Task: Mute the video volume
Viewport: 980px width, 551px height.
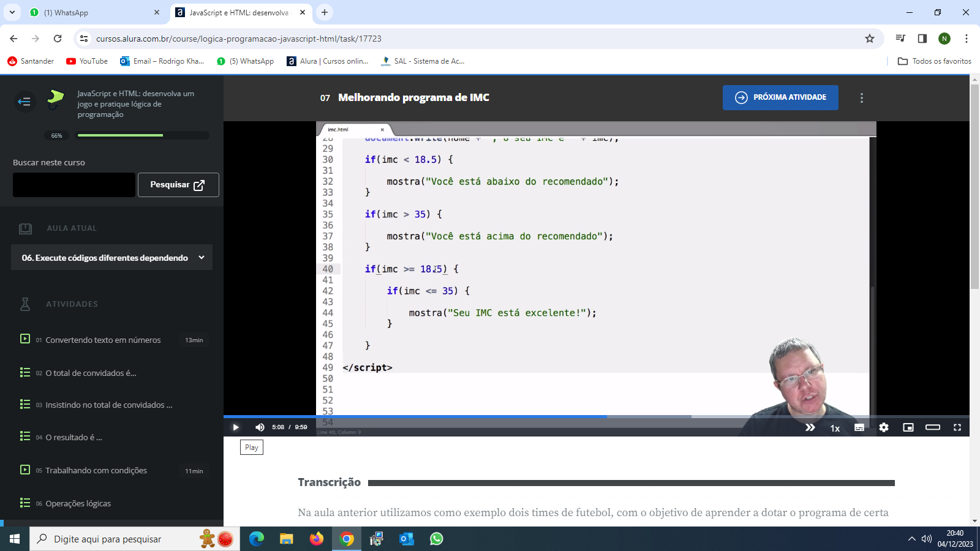Action: 260,427
